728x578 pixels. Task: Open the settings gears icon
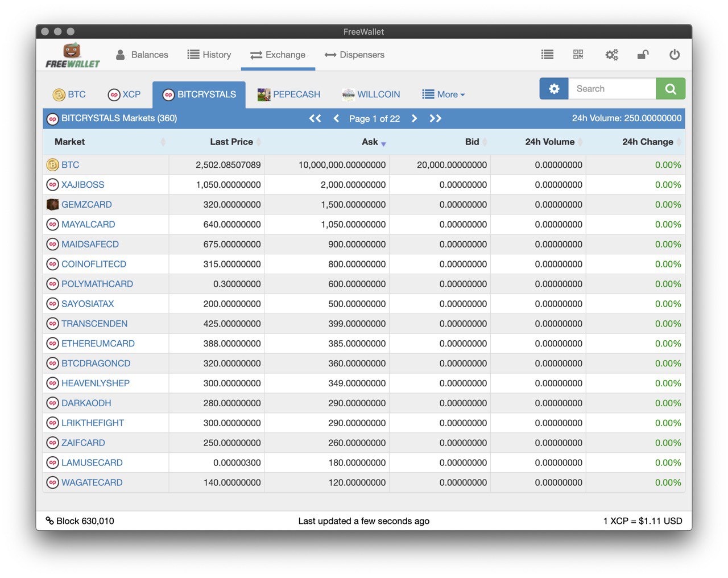tap(611, 55)
